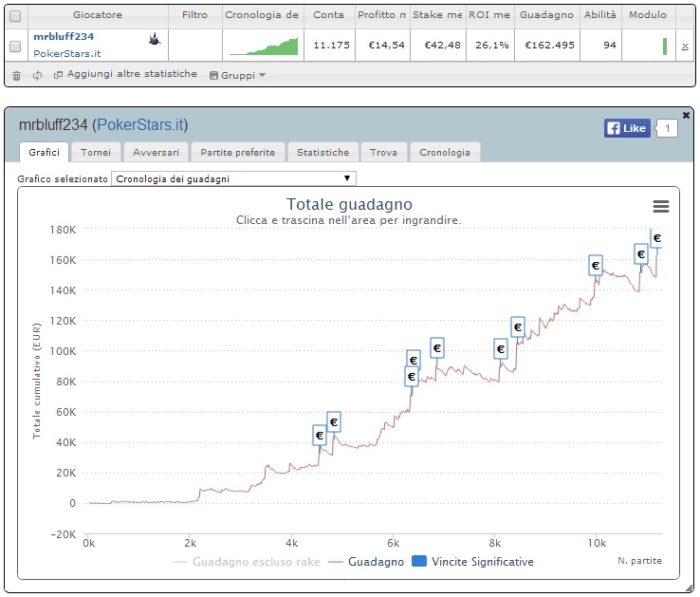The image size is (700, 597).
Task: Toggle Guadagno legend series
Action: [x=366, y=562]
